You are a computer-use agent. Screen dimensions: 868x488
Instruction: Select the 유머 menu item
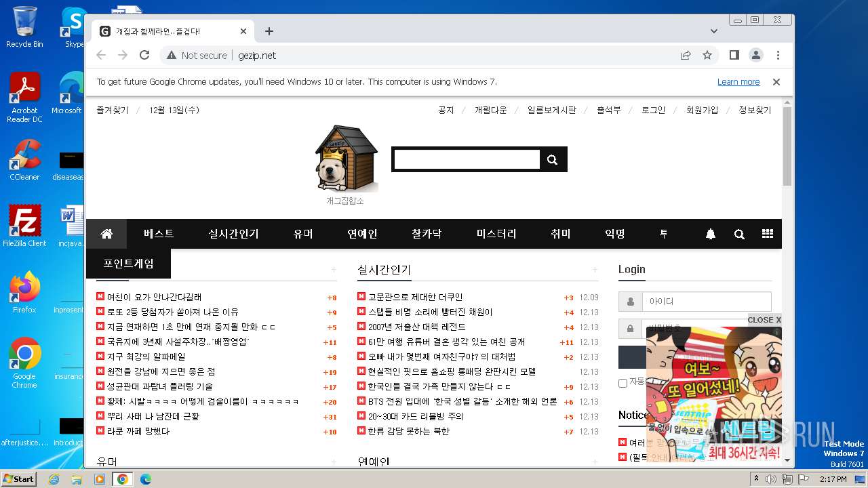303,234
